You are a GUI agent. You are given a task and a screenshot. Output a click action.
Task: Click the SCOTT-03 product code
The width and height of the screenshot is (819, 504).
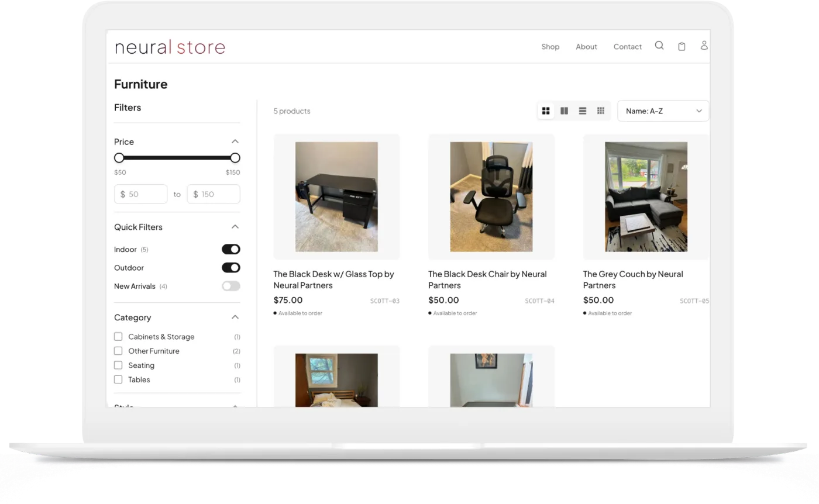(385, 301)
